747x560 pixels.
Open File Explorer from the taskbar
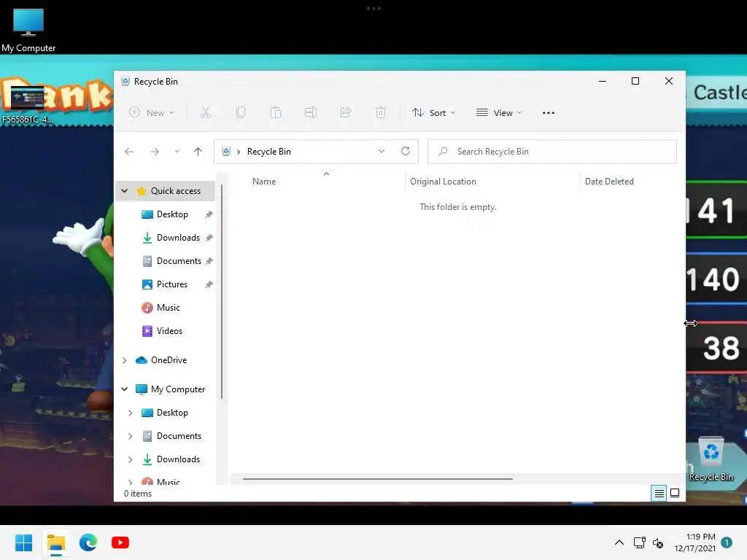(56, 542)
